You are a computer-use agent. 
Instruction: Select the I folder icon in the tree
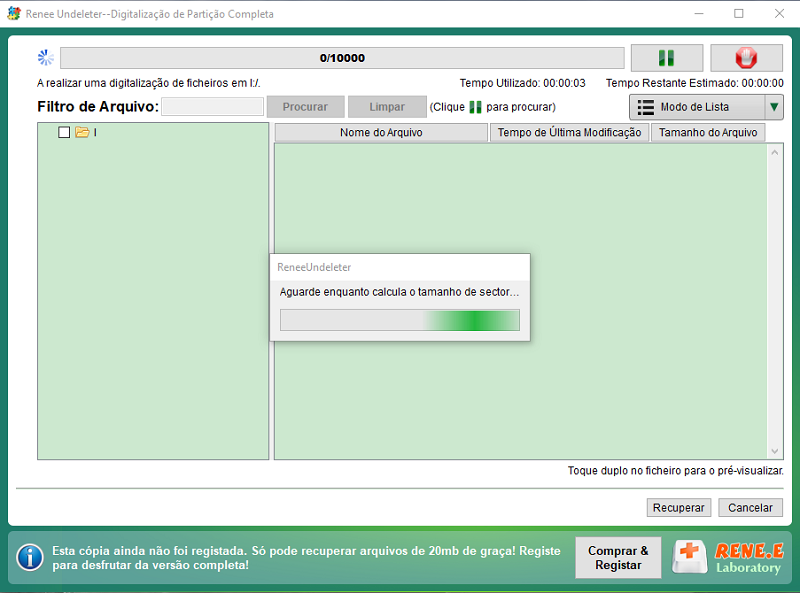pyautogui.click(x=82, y=133)
